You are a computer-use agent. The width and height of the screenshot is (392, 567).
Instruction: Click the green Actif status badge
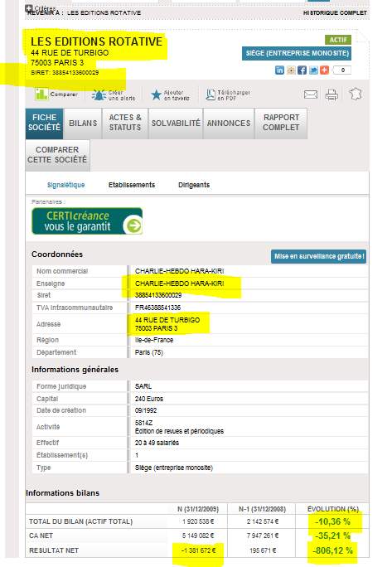[338, 40]
